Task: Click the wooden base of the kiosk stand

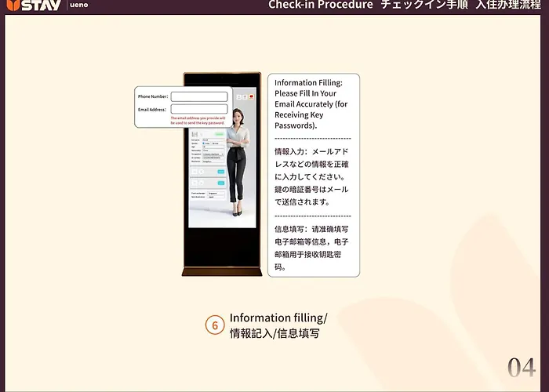Action: point(221,272)
